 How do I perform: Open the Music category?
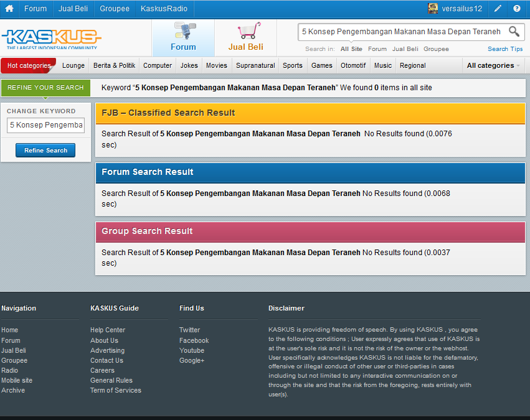(x=383, y=65)
